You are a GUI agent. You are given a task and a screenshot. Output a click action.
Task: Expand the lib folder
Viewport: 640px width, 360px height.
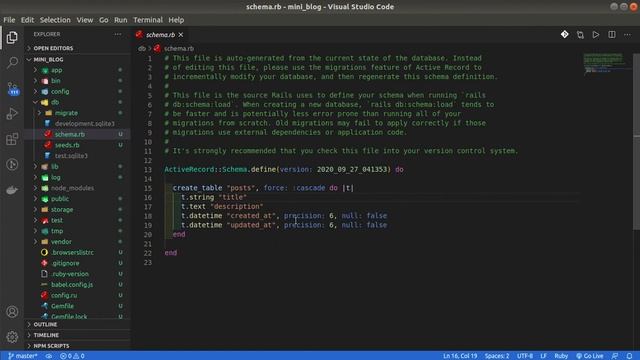78,167
